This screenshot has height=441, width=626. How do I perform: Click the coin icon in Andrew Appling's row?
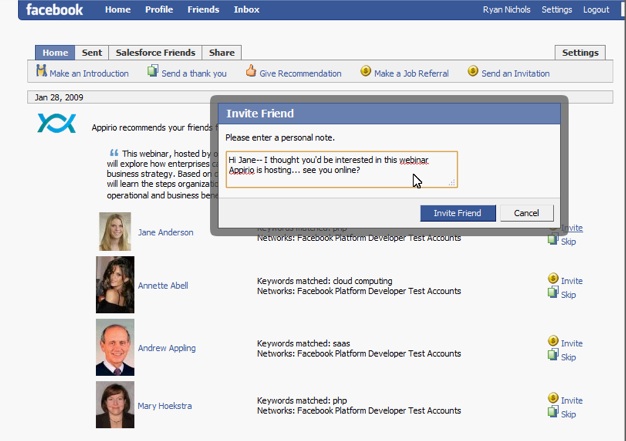(x=553, y=340)
